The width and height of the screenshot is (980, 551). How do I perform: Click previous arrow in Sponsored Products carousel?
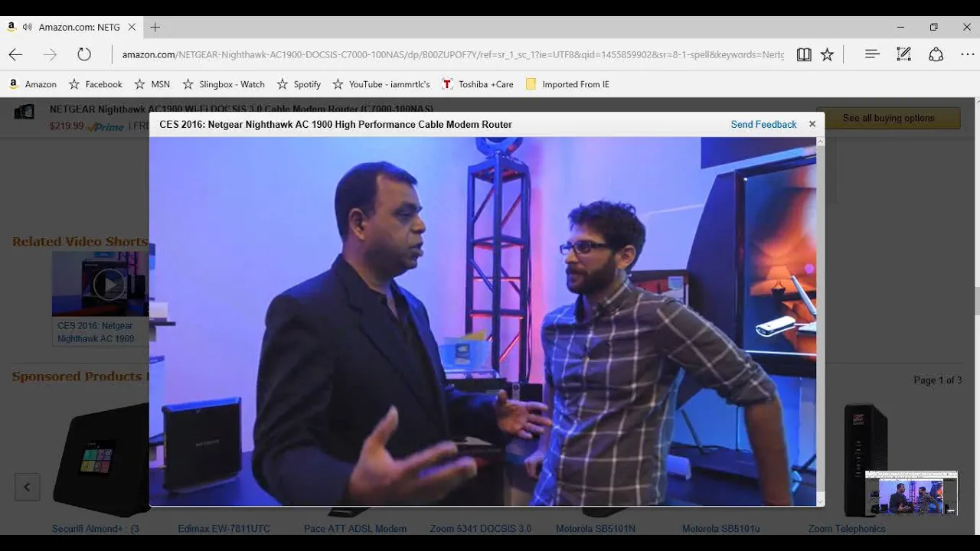[x=27, y=487]
